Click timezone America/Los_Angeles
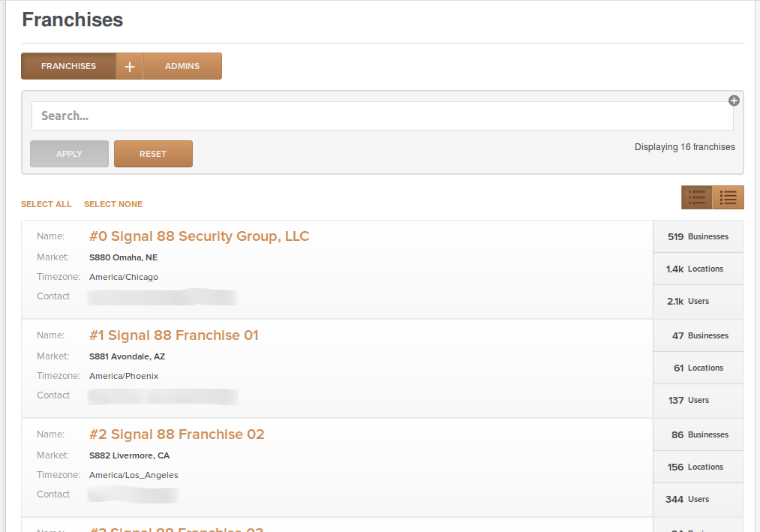The width and height of the screenshot is (760, 532). tap(134, 475)
